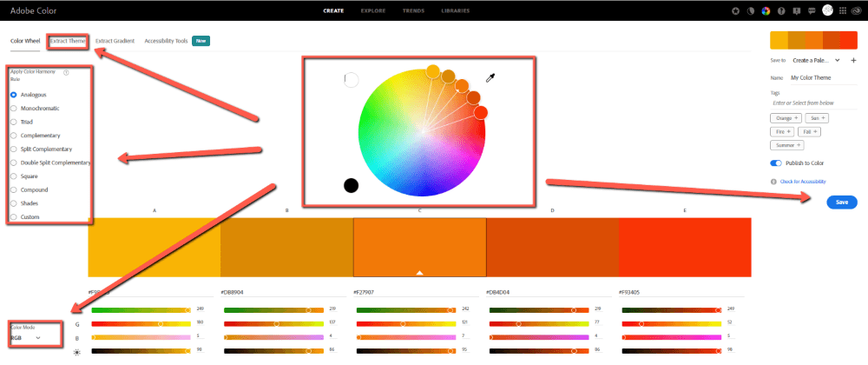Image resolution: width=868 pixels, height=365 pixels.
Task: Click the G slider with value 180
Action: [x=141, y=323]
